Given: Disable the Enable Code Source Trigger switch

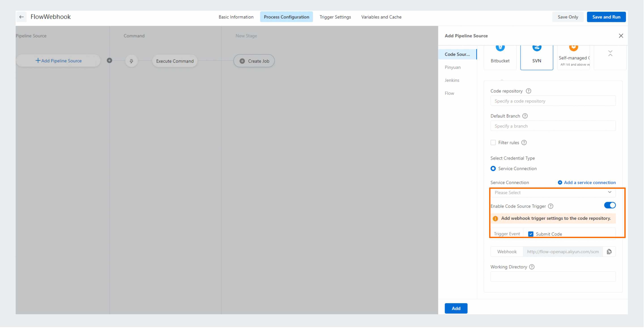Looking at the screenshot, I should point(610,205).
